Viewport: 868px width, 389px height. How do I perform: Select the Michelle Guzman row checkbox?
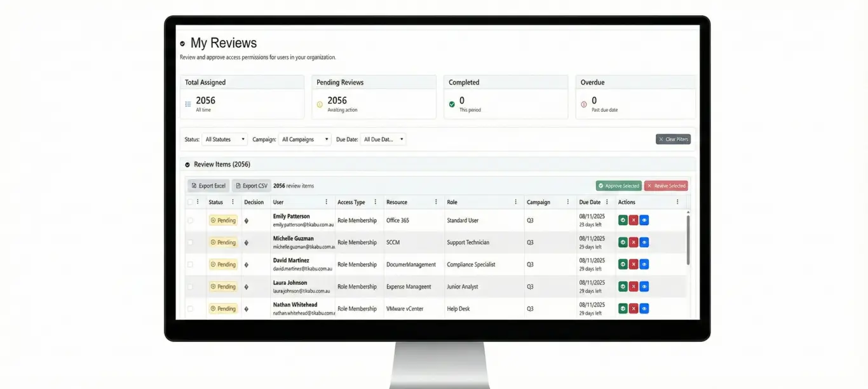[190, 242]
